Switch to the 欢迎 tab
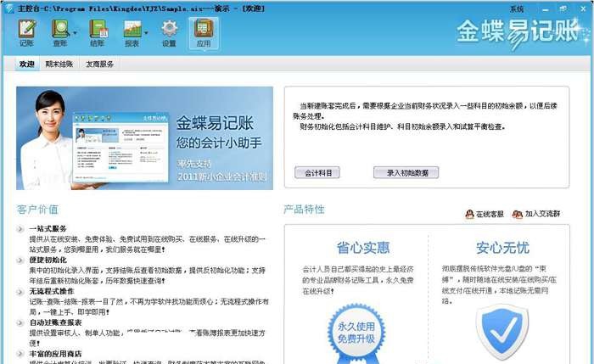This screenshot has height=364, width=594. point(27,64)
